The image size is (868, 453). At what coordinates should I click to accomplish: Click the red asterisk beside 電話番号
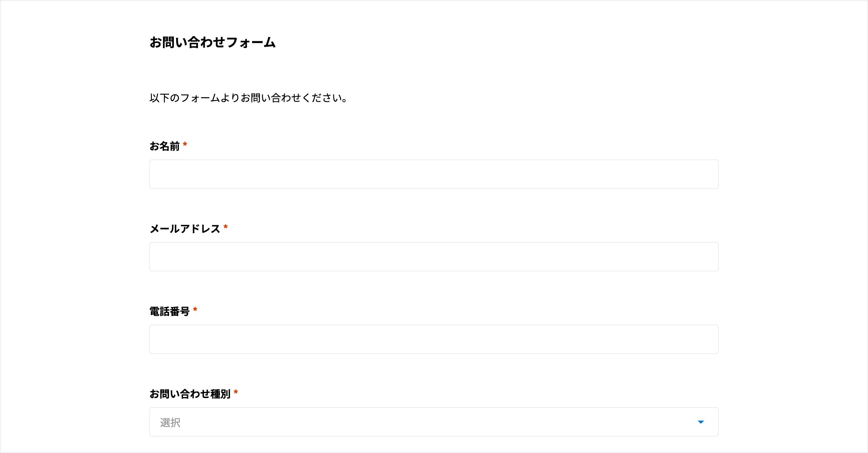click(195, 309)
